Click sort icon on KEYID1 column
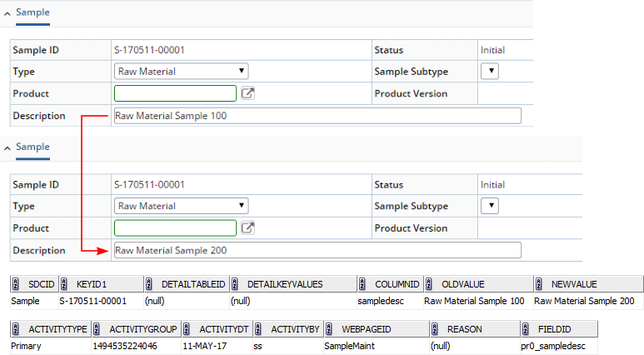 click(64, 284)
